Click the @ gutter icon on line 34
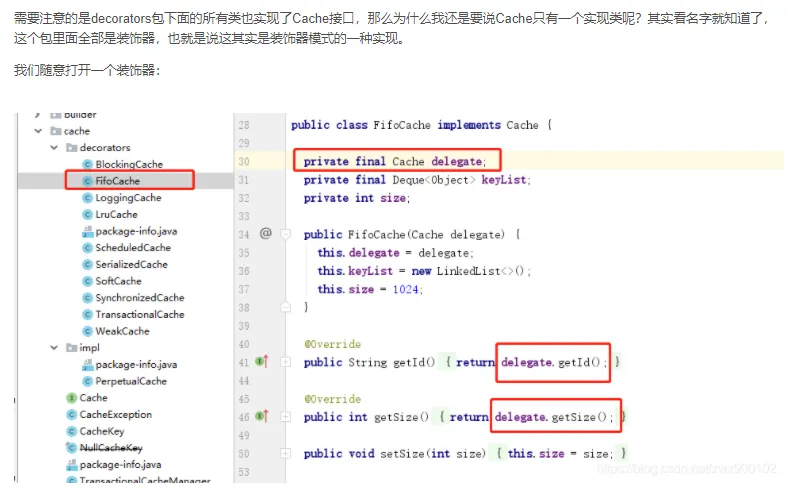 pos(266,233)
